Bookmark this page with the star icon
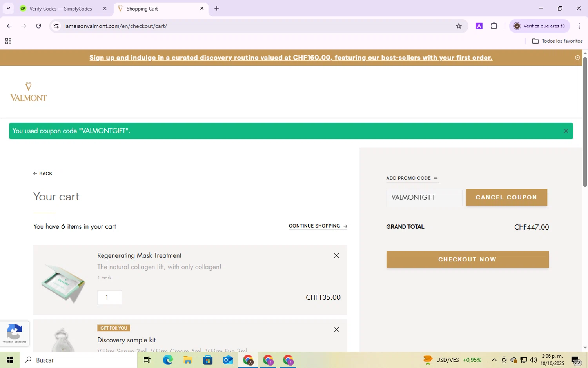 click(x=459, y=26)
